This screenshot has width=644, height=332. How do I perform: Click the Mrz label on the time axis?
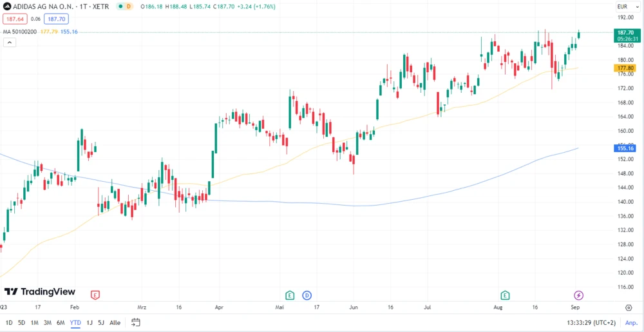click(x=142, y=308)
